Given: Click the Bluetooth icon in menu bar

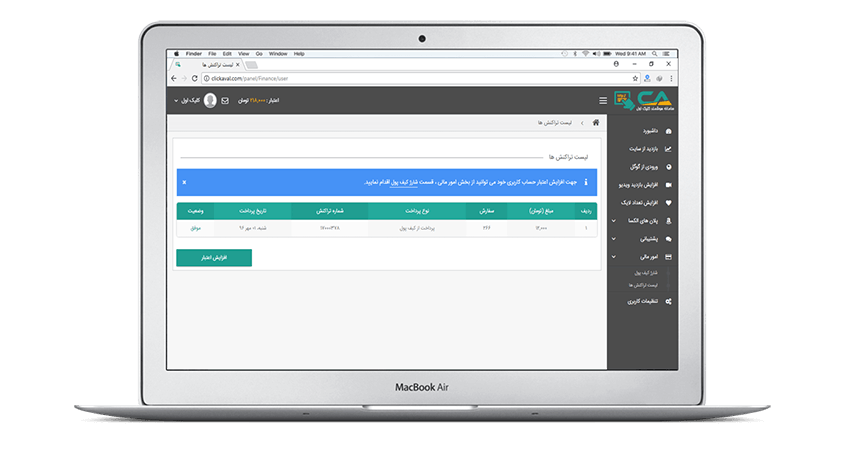Looking at the screenshot, I should [x=575, y=54].
